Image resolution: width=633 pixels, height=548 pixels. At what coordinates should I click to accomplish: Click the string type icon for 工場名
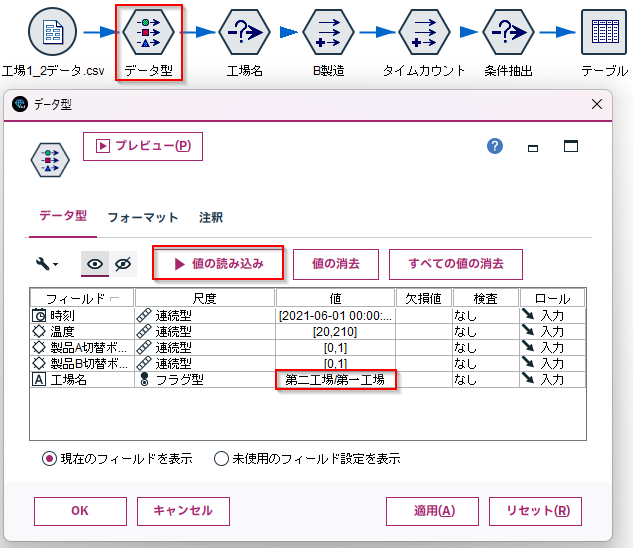point(39,380)
